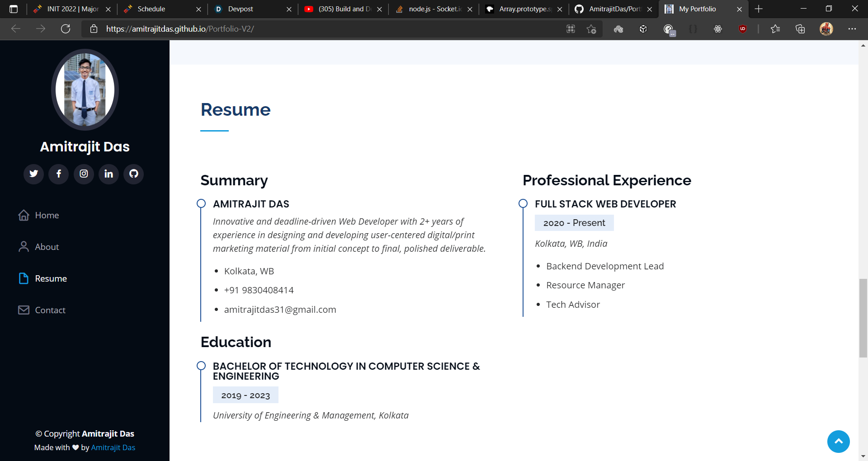This screenshot has width=868, height=461.
Task: Open the Settings and more menu
Action: point(852,29)
